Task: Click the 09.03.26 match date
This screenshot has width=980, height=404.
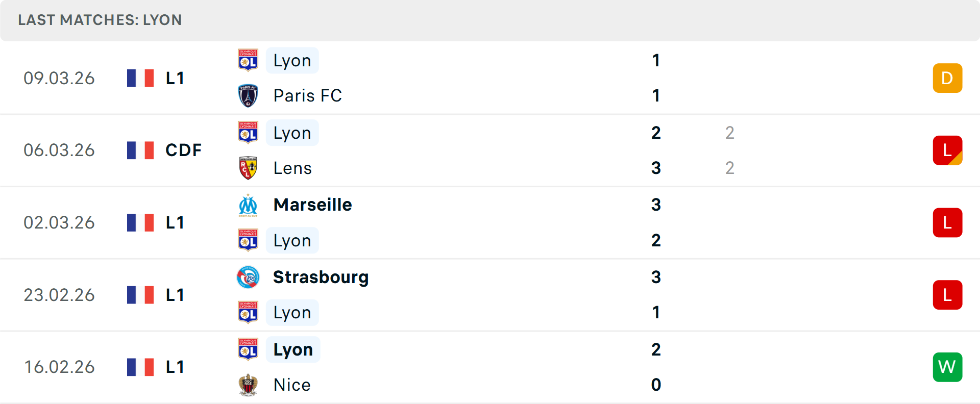Action: [59, 78]
